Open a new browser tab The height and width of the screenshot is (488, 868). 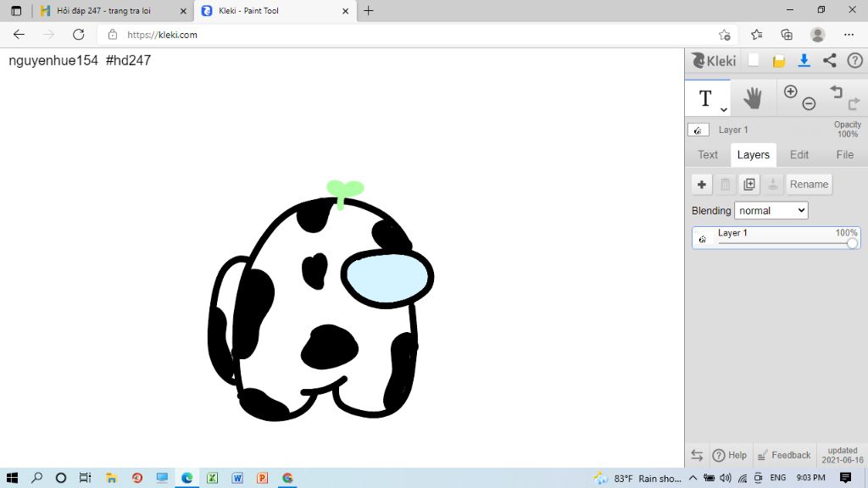point(369,10)
